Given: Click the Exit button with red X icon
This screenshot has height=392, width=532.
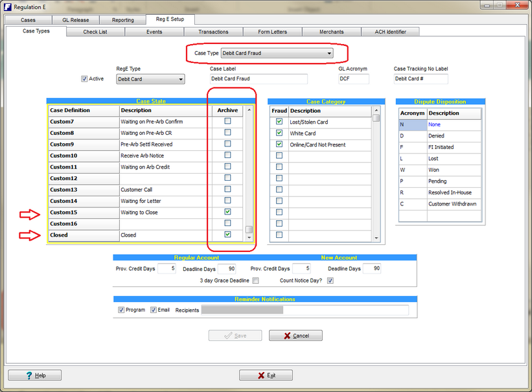Looking at the screenshot, I should (x=266, y=375).
